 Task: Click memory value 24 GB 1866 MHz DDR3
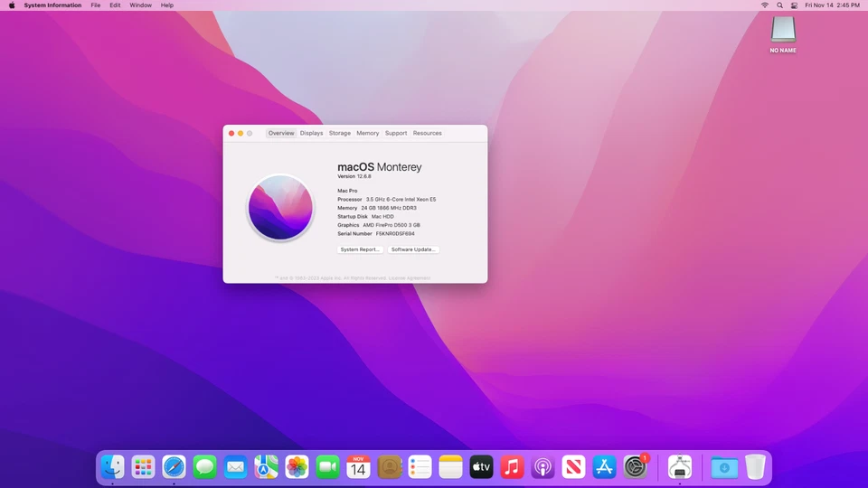click(389, 208)
